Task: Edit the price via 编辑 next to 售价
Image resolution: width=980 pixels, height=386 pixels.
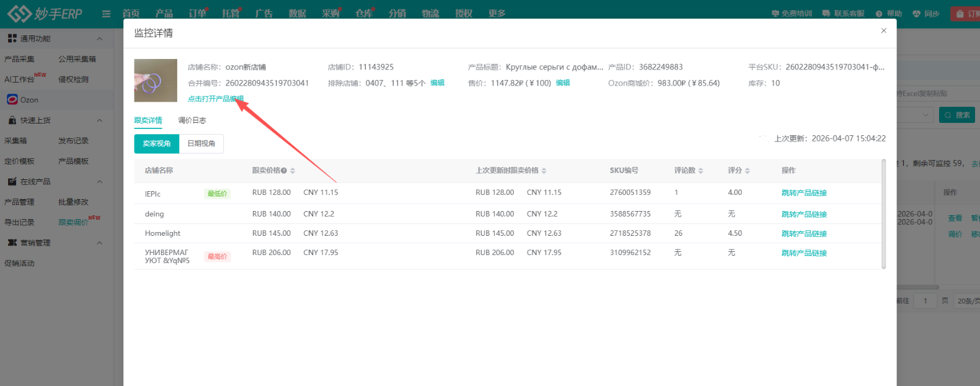Action: [x=563, y=83]
